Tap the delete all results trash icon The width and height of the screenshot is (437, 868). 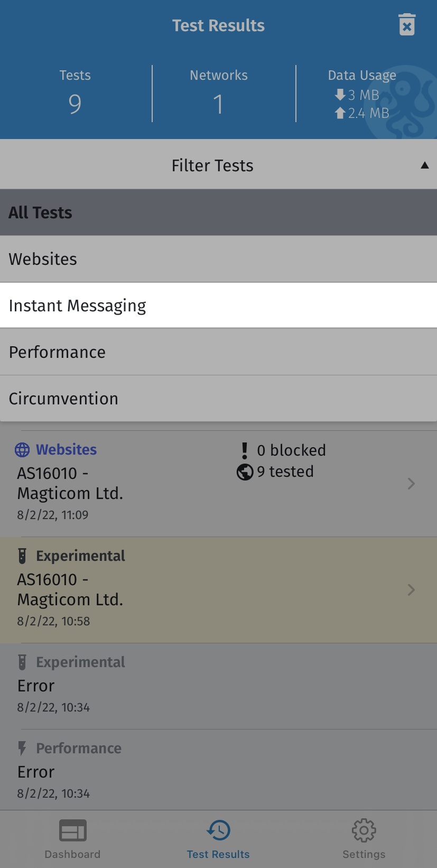pos(407,25)
